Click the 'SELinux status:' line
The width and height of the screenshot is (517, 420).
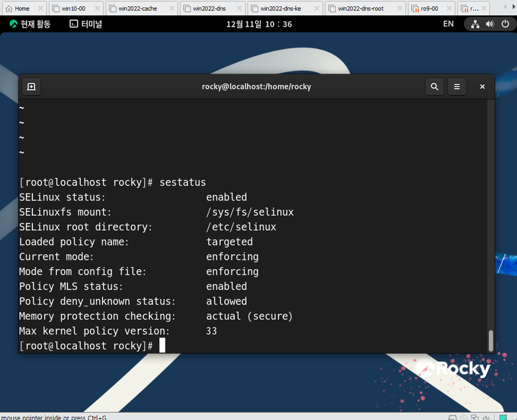(x=133, y=197)
